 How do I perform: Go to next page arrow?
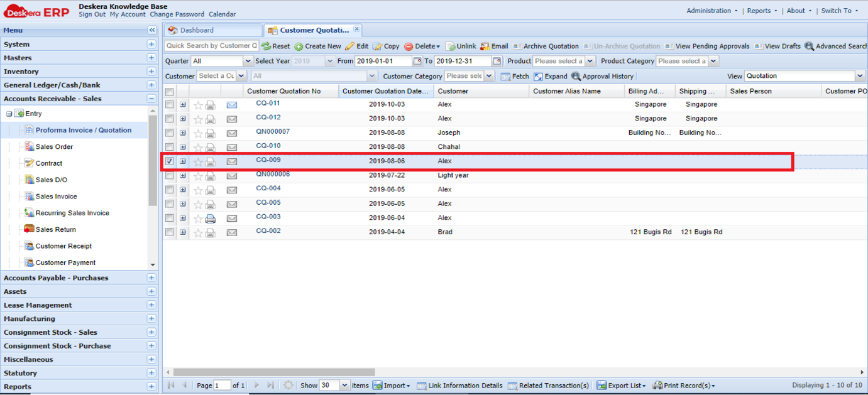coord(256,386)
